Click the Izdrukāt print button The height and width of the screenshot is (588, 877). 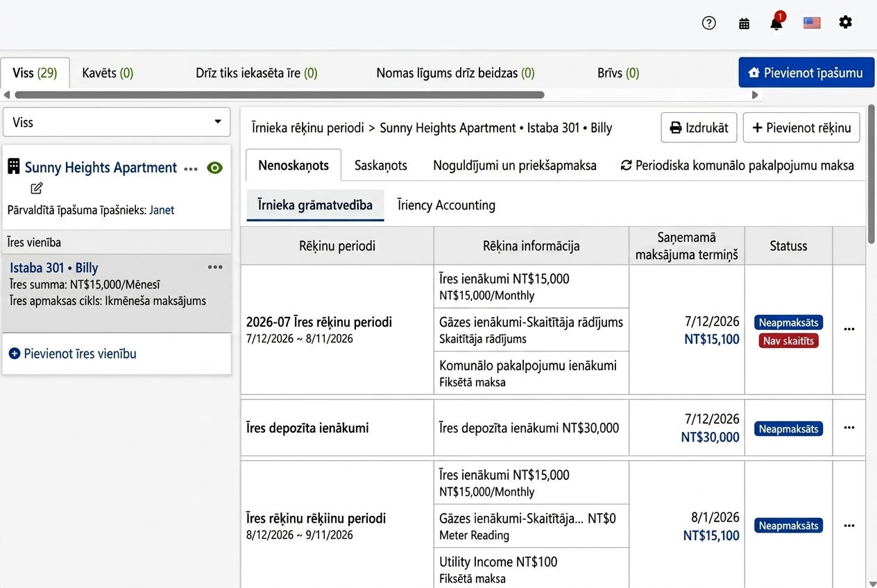(x=699, y=128)
